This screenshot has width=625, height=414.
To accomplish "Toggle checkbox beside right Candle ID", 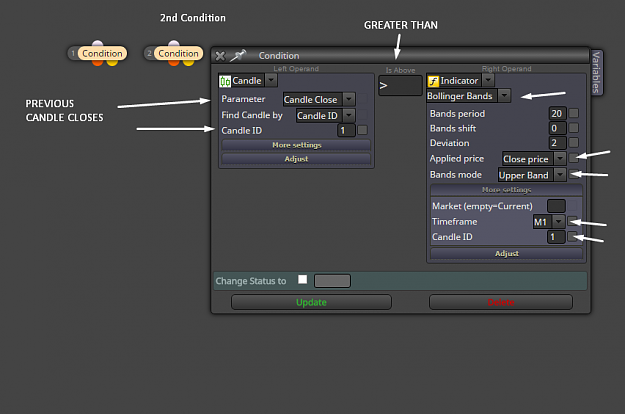I will [x=572, y=237].
